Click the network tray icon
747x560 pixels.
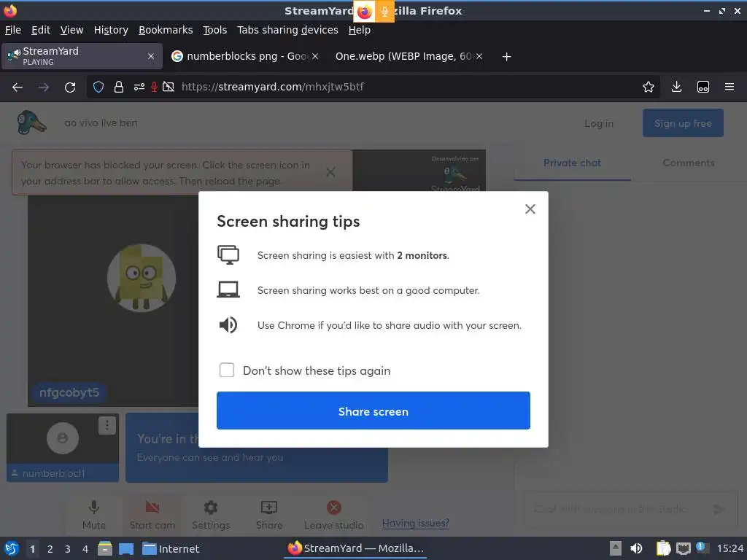tap(683, 548)
